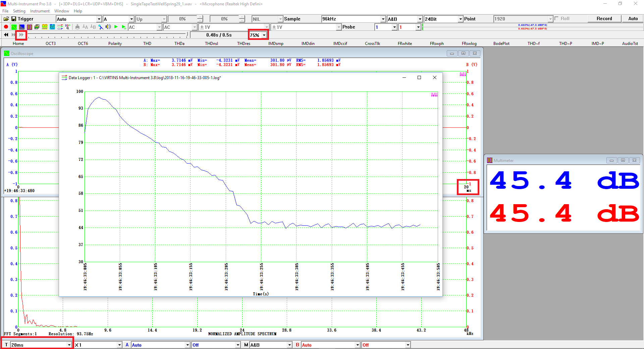Click the playback position slider thumb
The height and width of the screenshot is (349, 644).
[187, 35]
